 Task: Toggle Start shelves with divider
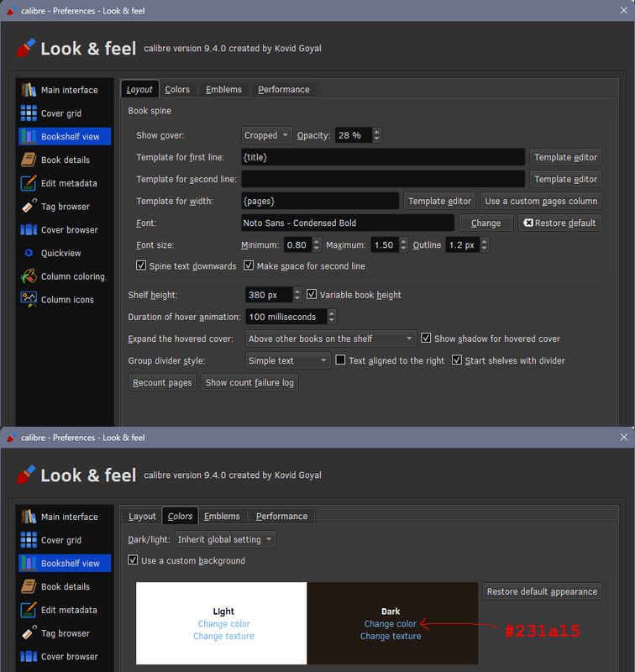click(x=457, y=360)
